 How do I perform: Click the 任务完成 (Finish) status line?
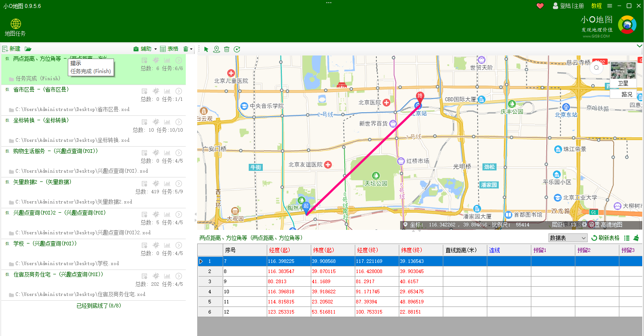pos(38,78)
